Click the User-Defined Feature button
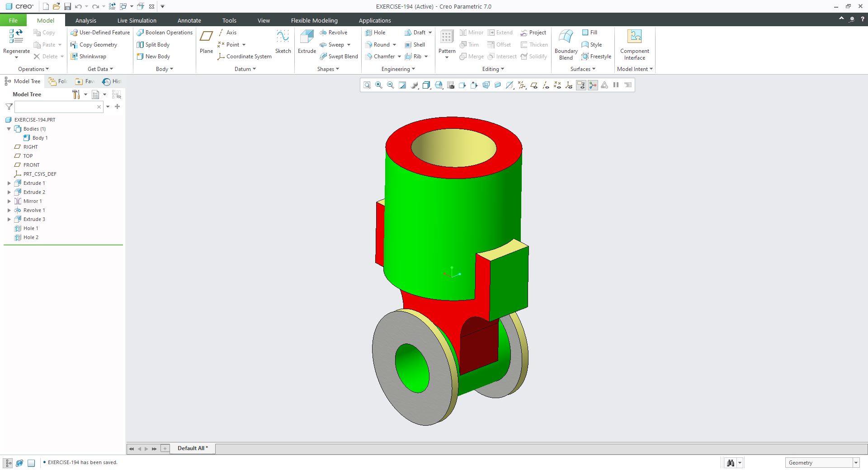The image size is (868, 470). (x=100, y=33)
